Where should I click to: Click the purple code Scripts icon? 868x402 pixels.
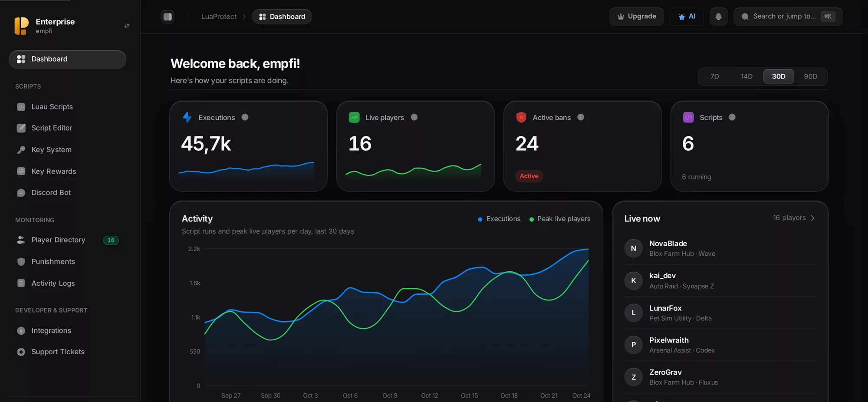(688, 117)
